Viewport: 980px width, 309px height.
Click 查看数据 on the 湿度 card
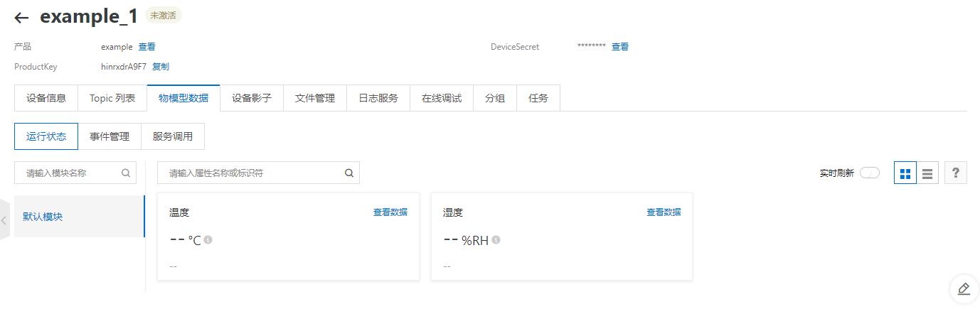point(664,212)
